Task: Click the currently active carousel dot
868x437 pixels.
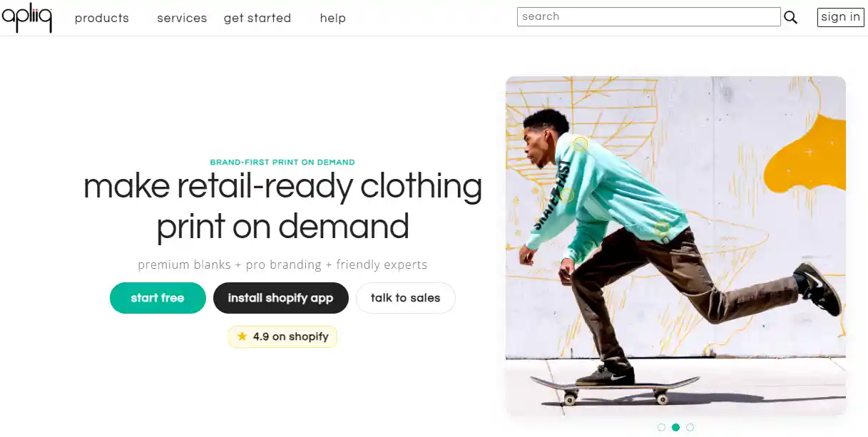Action: pos(675,427)
